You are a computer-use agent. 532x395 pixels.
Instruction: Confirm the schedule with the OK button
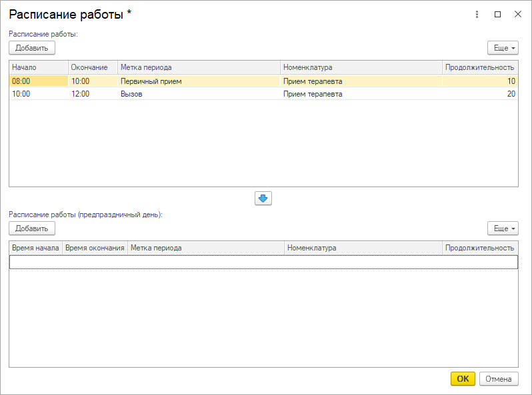pos(463,379)
